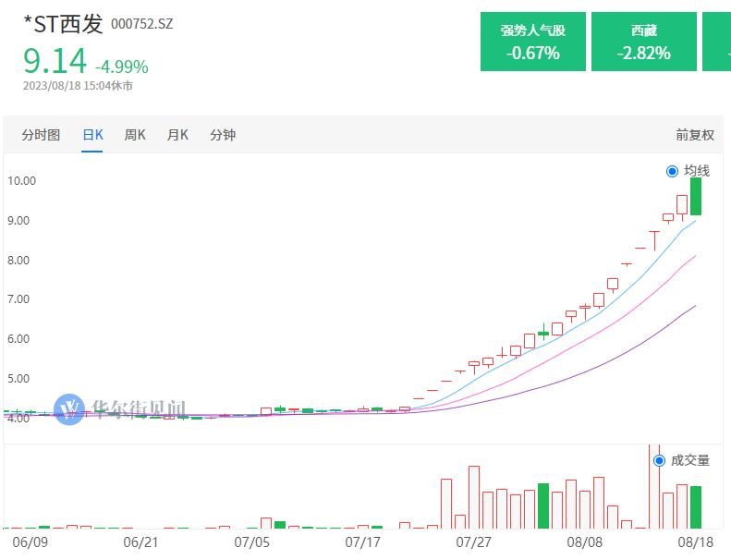Open the 强势人气股 sector card
The height and width of the screenshot is (560, 731).
click(x=533, y=42)
